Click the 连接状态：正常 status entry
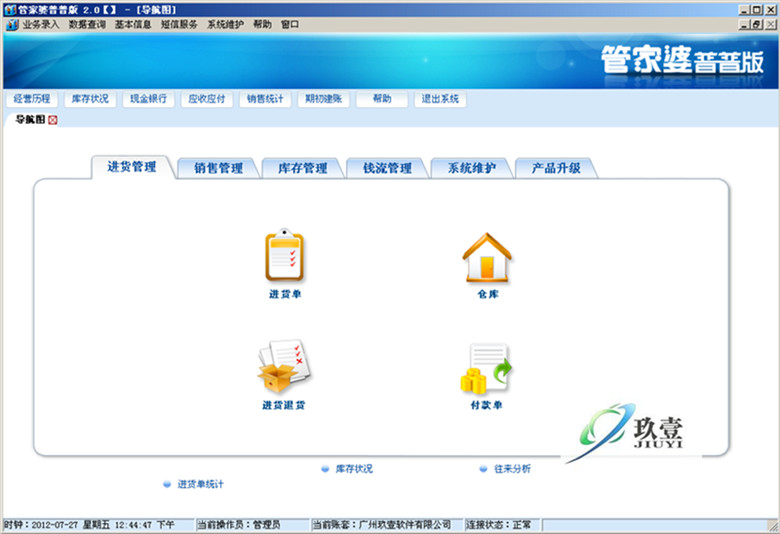Viewport: 780px width, 534px height. tap(502, 525)
